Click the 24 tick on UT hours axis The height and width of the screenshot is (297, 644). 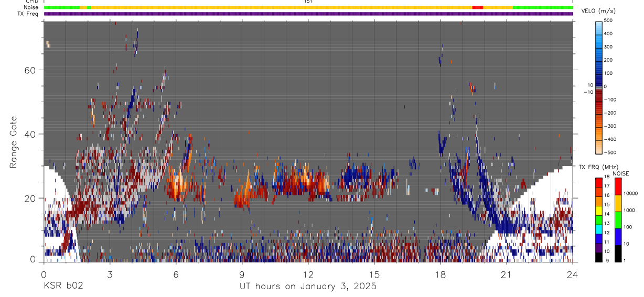point(573,274)
